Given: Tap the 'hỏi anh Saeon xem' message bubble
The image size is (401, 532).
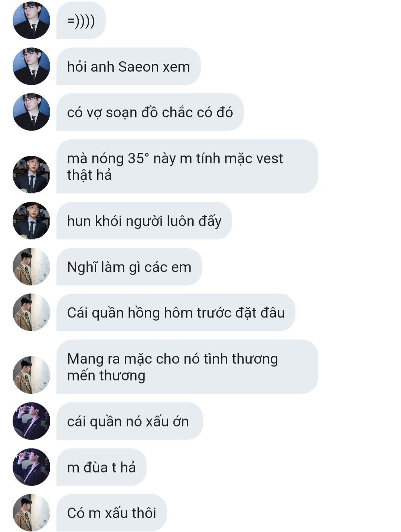Looking at the screenshot, I should point(128,66).
